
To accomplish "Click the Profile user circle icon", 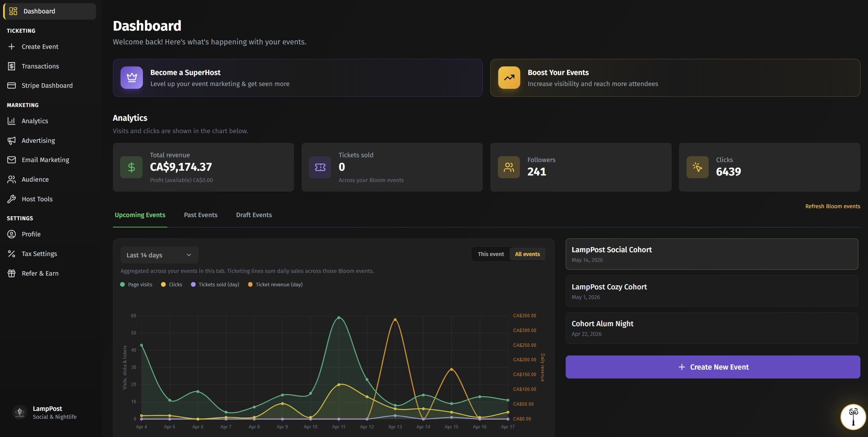I will pos(11,234).
